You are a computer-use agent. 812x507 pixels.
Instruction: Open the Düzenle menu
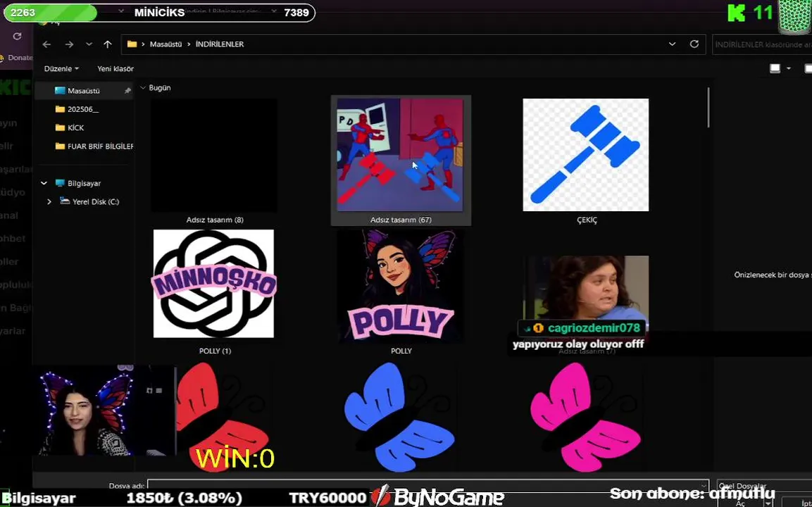[61, 68]
